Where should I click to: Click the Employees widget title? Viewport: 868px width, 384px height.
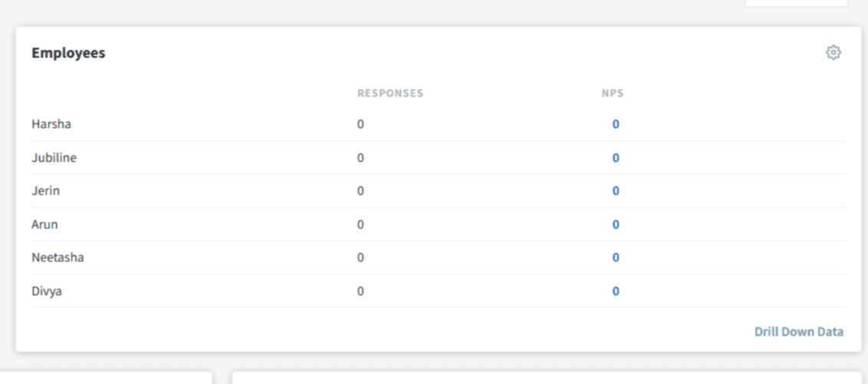pyautogui.click(x=68, y=53)
